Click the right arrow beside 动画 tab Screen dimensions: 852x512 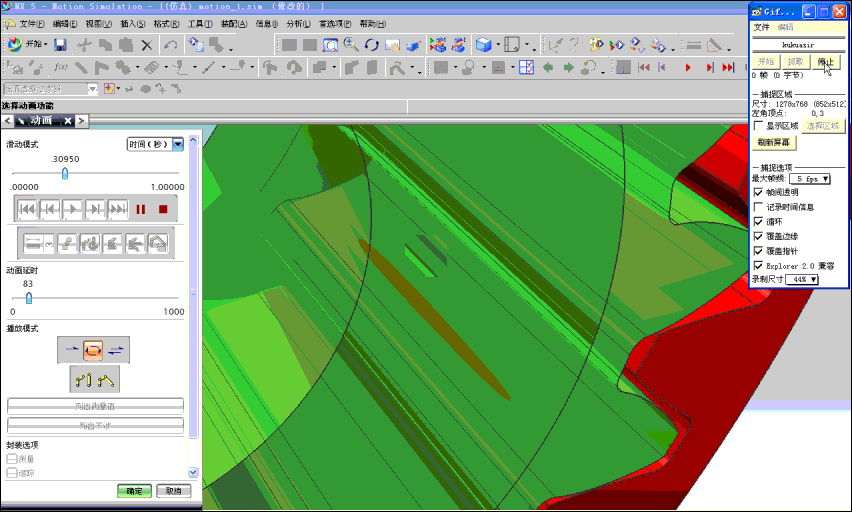81,121
